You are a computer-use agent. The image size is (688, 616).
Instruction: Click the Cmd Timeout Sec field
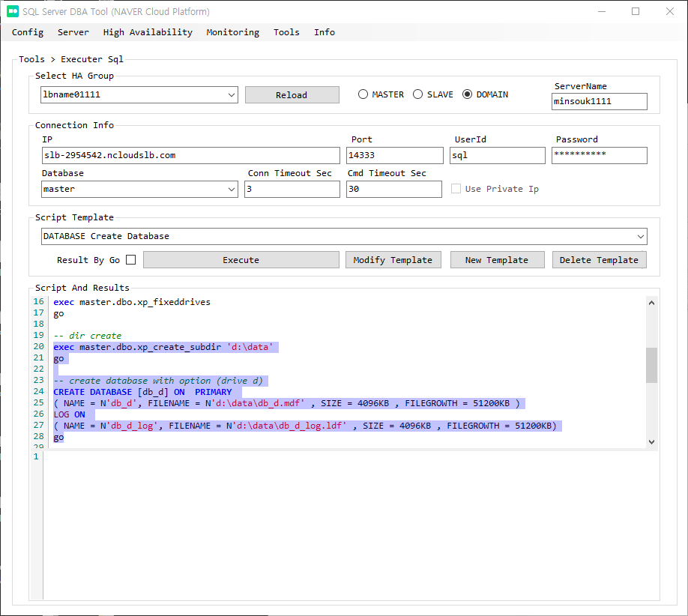[393, 189]
